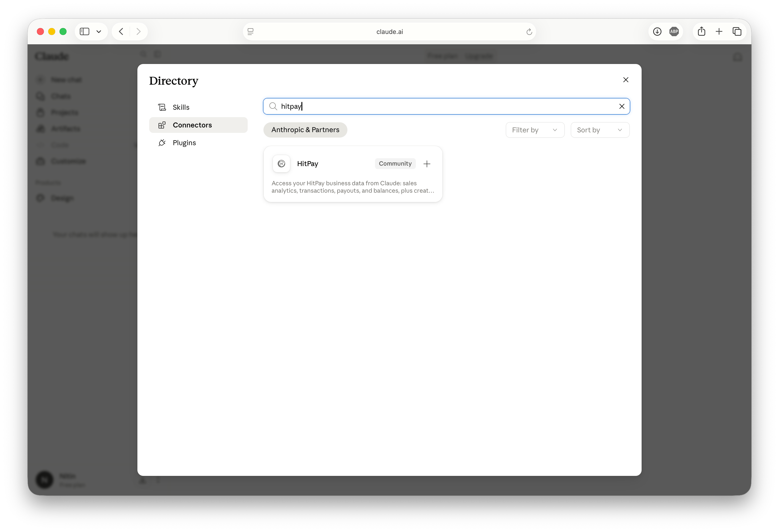
Task: Toggle the Safari sidebar button
Action: pyautogui.click(x=84, y=31)
